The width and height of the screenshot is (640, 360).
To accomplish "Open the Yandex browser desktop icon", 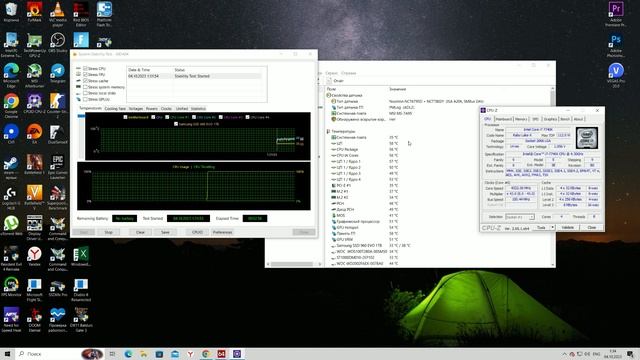I will pyautogui.click(x=35, y=256).
